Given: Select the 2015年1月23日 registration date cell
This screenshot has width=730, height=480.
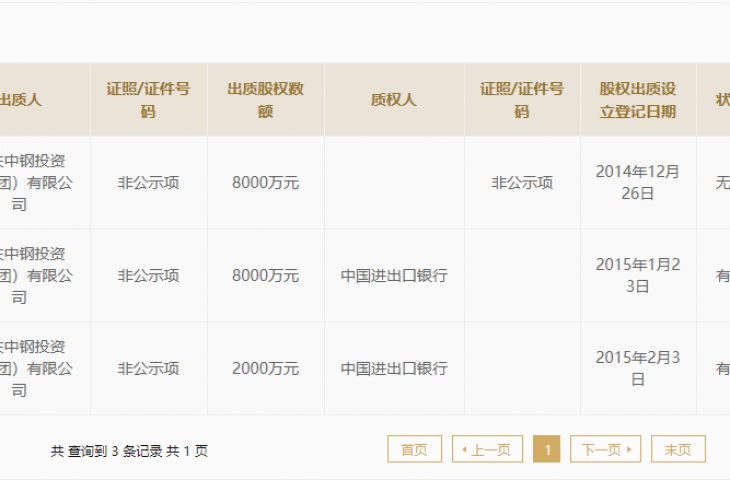Looking at the screenshot, I should pos(638,275).
